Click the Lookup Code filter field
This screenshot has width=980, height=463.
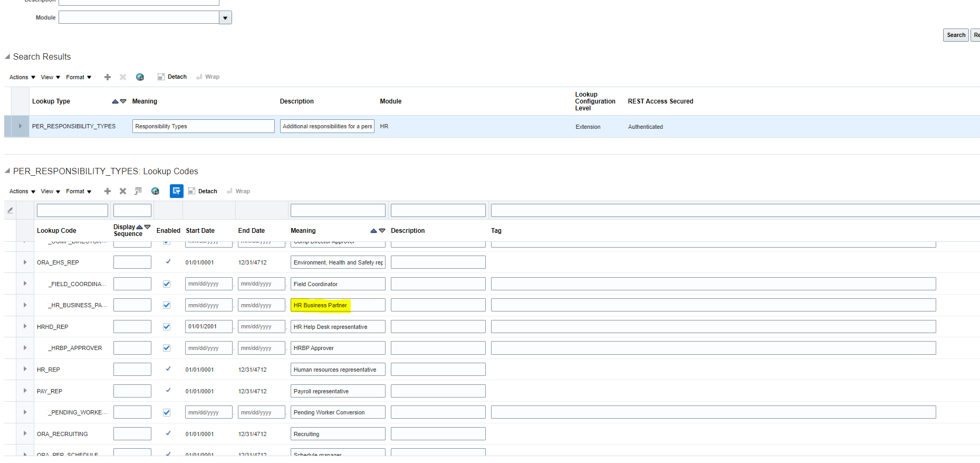(x=72, y=210)
